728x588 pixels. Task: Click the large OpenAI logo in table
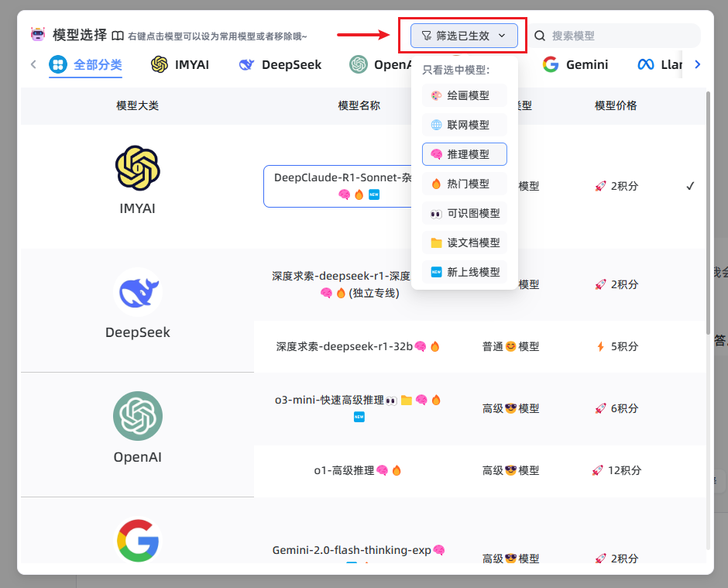[137, 416]
